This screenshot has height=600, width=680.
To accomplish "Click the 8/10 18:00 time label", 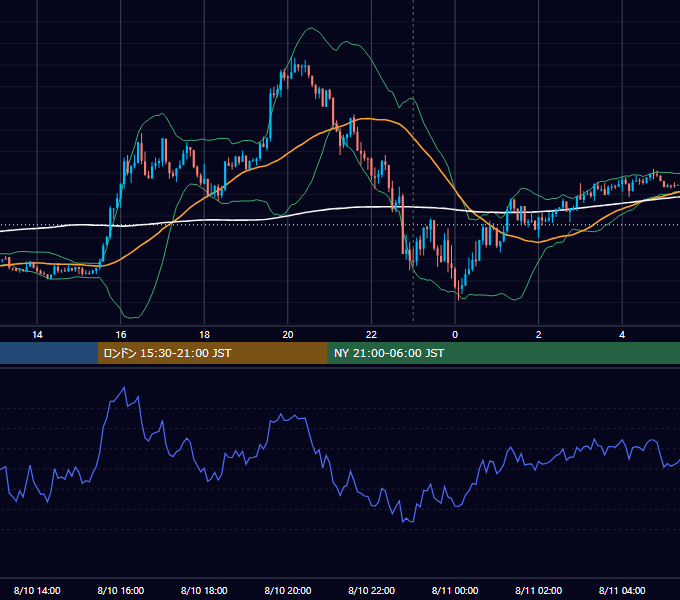I will coord(204,590).
